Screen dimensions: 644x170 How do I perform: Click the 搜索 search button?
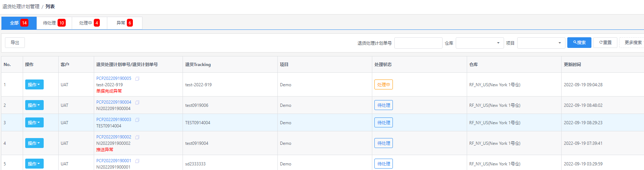click(x=579, y=43)
